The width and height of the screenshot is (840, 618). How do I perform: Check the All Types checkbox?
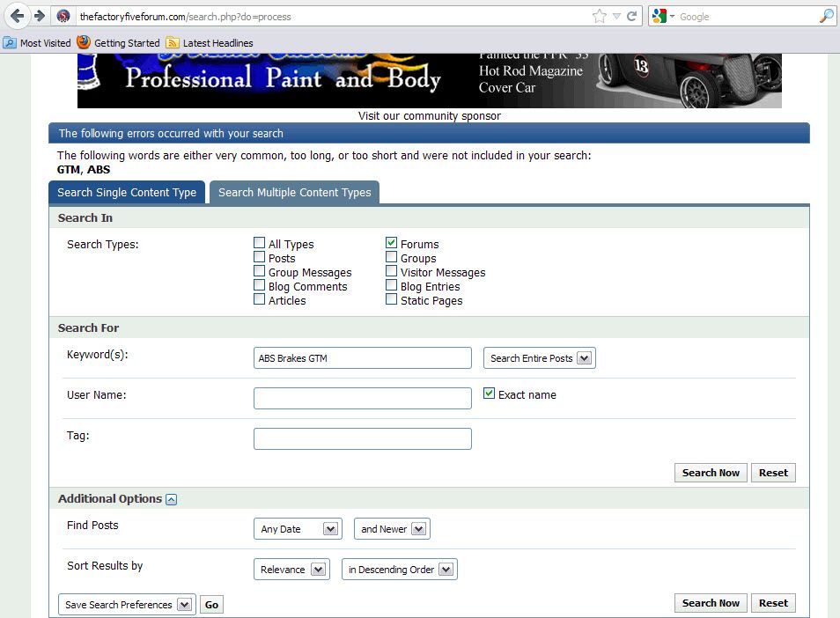tap(259, 243)
